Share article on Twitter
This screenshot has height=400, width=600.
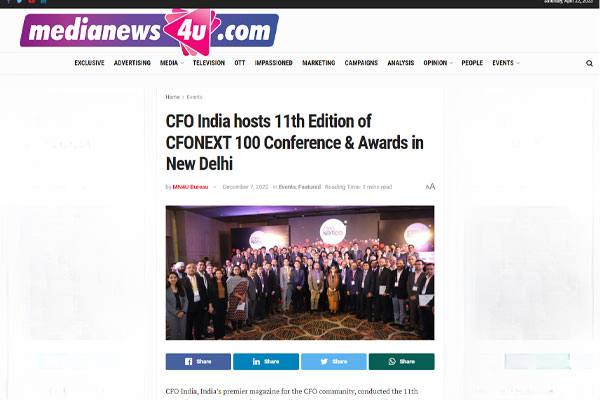coord(334,361)
